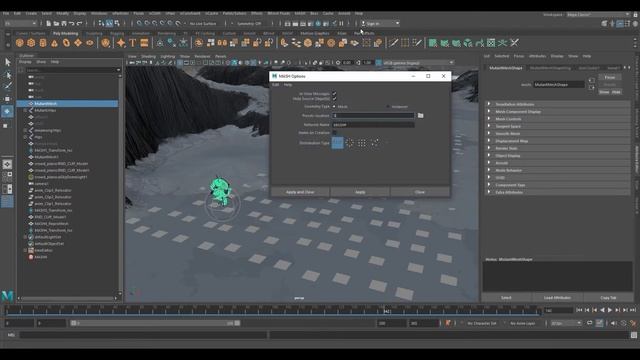The width and height of the screenshot is (640, 360).
Task: Enable Snap to Grids magnet icon
Action: pos(140,24)
